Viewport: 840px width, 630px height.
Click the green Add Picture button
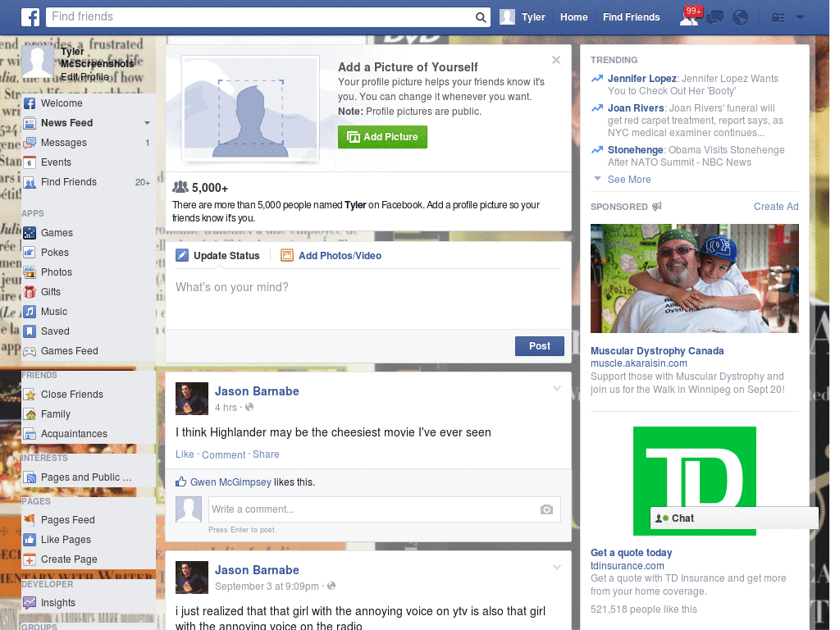click(x=382, y=137)
